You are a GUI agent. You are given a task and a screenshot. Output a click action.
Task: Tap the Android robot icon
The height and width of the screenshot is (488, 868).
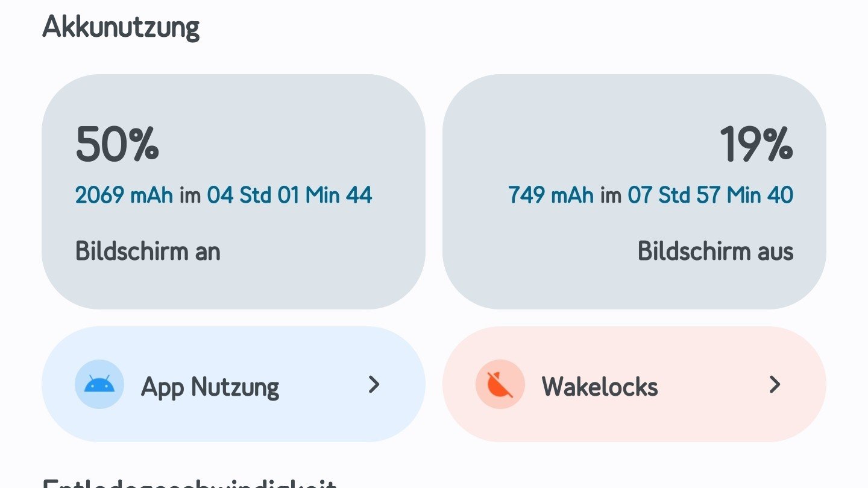point(99,384)
